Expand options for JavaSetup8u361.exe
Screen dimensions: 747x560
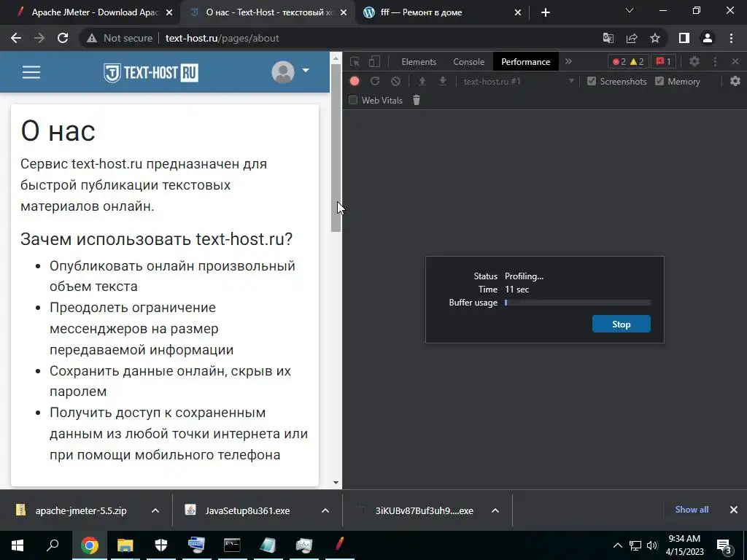coord(325,510)
